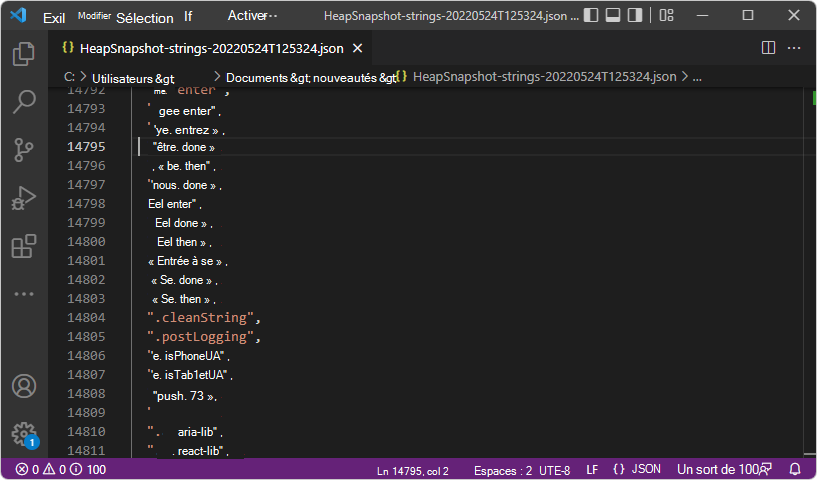Click the Un sort de 100 status item
This screenshot has width=817, height=480.
718,469
